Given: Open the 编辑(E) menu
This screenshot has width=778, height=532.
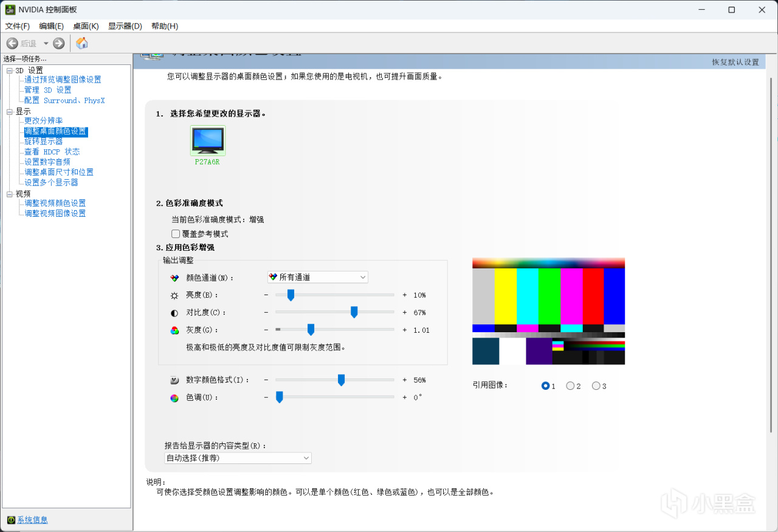Looking at the screenshot, I should (x=51, y=26).
